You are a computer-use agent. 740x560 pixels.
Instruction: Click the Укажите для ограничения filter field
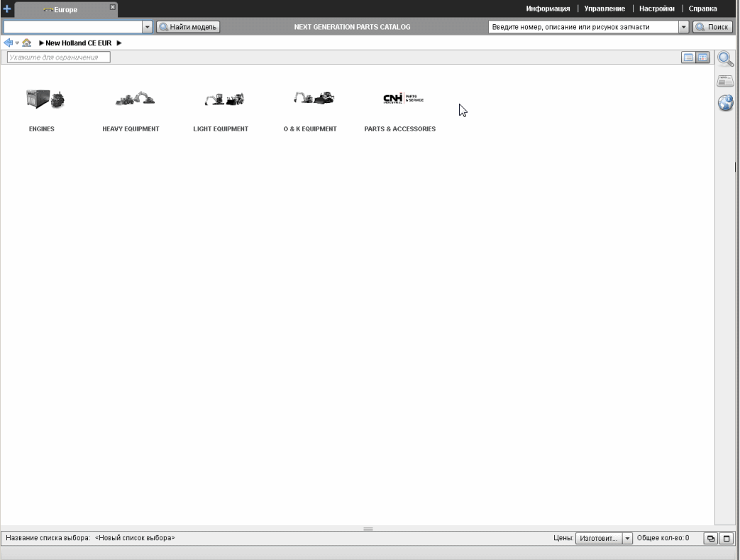[x=58, y=57]
